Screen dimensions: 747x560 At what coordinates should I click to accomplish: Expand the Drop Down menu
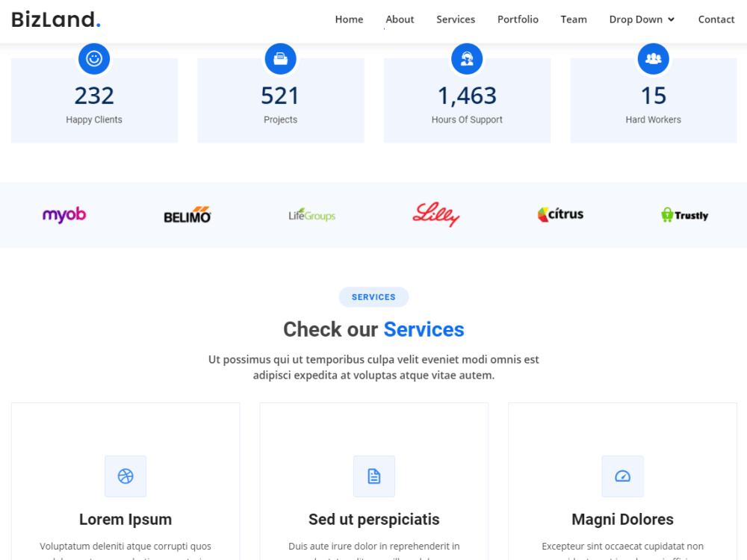coord(642,19)
